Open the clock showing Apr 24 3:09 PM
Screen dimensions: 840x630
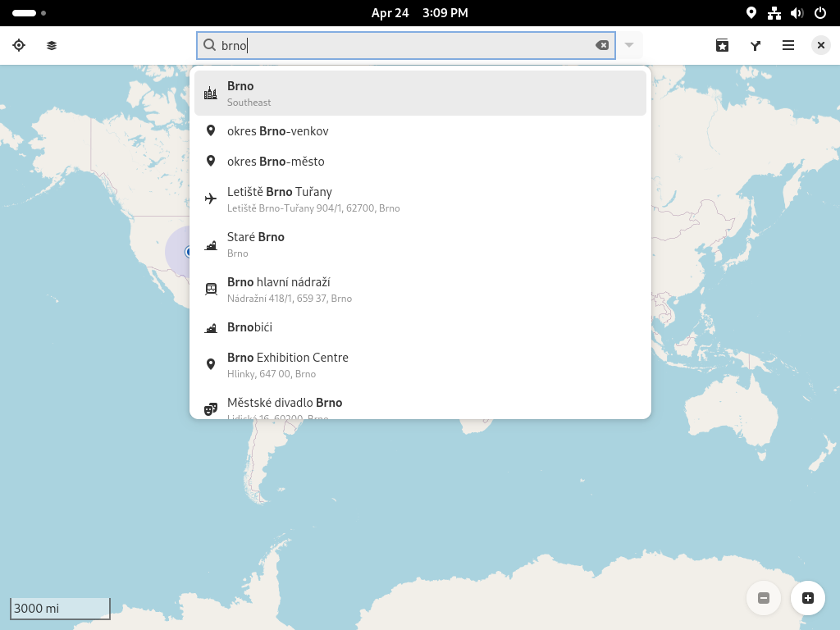click(419, 13)
